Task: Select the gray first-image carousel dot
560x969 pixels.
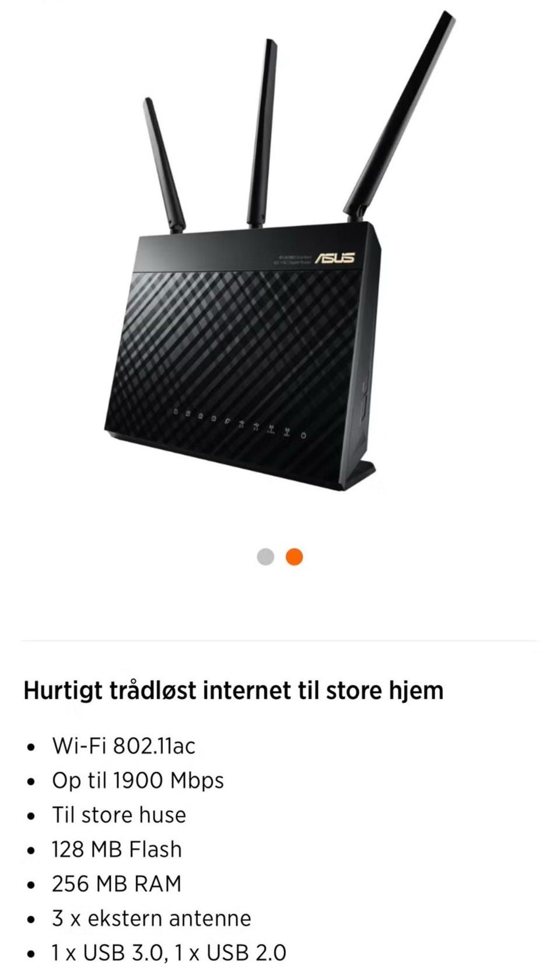Action: coord(265,557)
